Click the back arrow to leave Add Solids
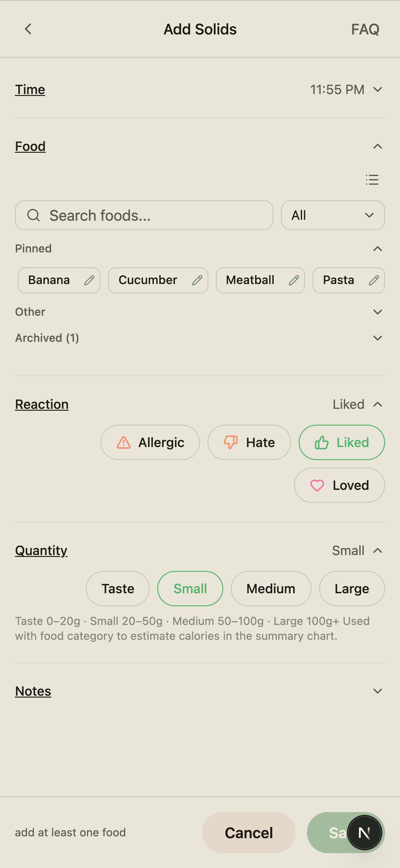400x868 pixels. point(28,29)
